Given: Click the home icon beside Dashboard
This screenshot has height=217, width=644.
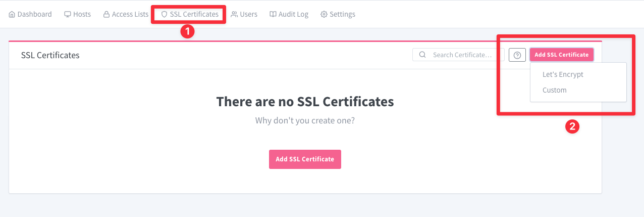Looking at the screenshot, I should pyautogui.click(x=12, y=14).
